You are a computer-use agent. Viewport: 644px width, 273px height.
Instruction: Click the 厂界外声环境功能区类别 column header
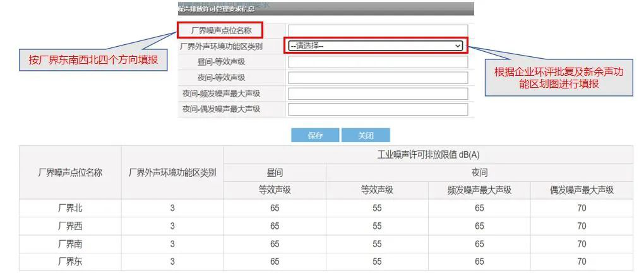[172, 173]
